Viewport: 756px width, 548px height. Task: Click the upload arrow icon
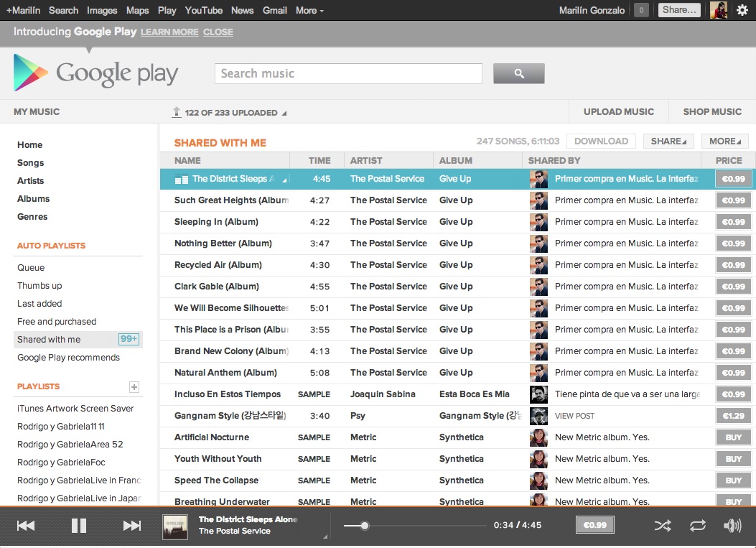point(177,112)
